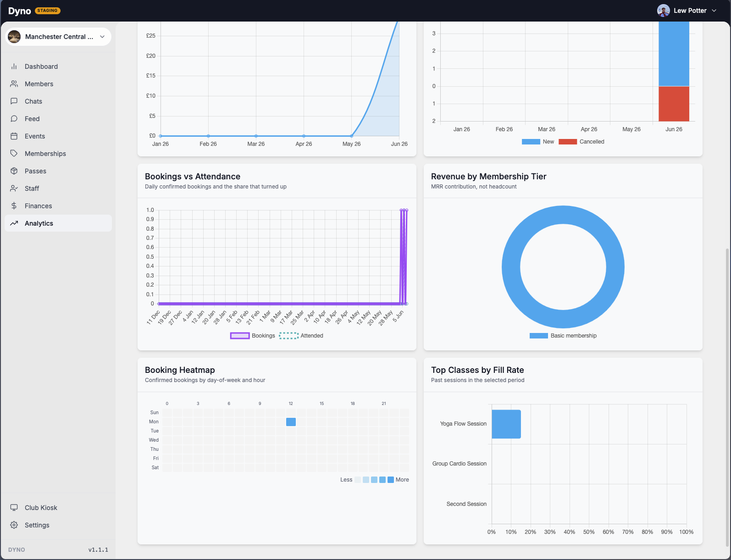Click the page vertical scrollbar
This screenshot has height=560, width=731.
(727, 397)
